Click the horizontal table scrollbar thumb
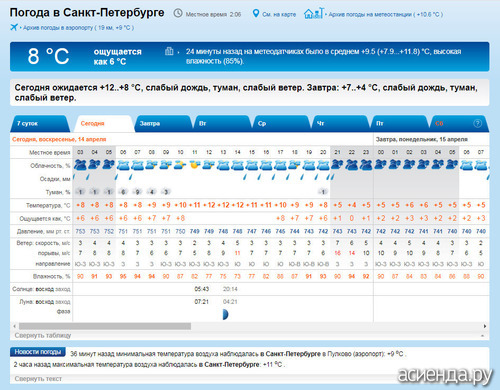Image resolution: width=500 pixels, height=390 pixels. pos(105,326)
